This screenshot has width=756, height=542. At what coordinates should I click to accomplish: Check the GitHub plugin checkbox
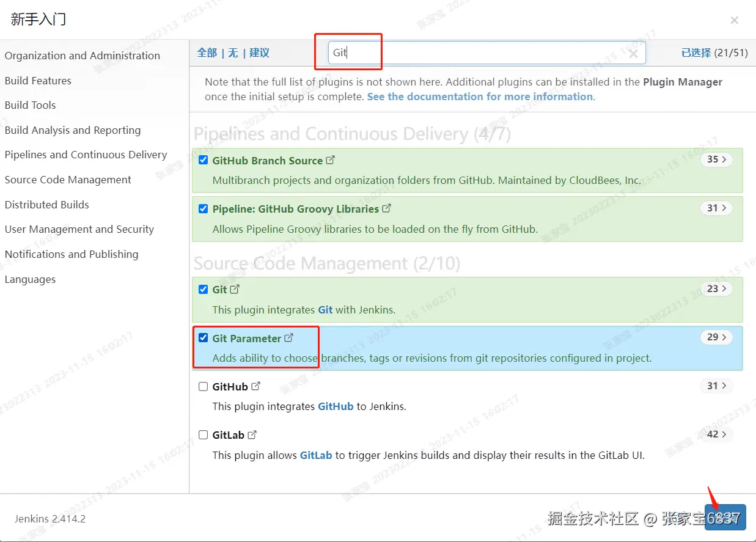coord(204,386)
